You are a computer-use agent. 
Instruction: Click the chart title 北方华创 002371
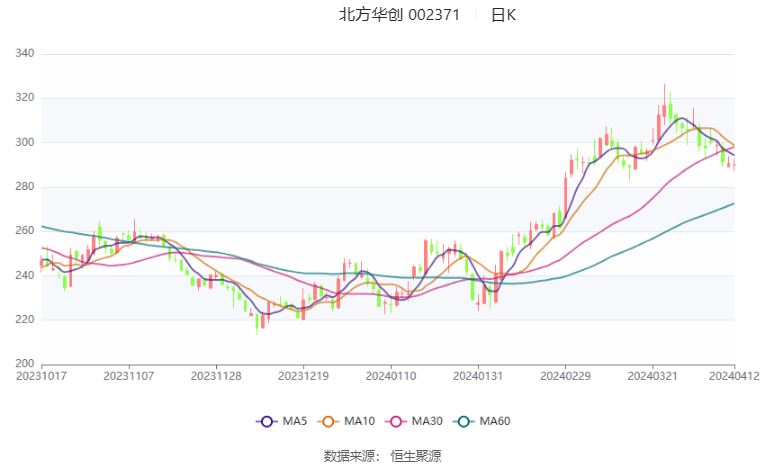click(399, 15)
